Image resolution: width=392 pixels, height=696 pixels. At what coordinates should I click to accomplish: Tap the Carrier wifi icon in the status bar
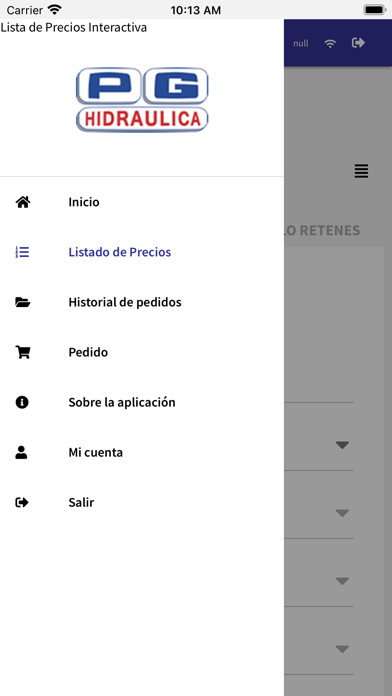point(55,9)
